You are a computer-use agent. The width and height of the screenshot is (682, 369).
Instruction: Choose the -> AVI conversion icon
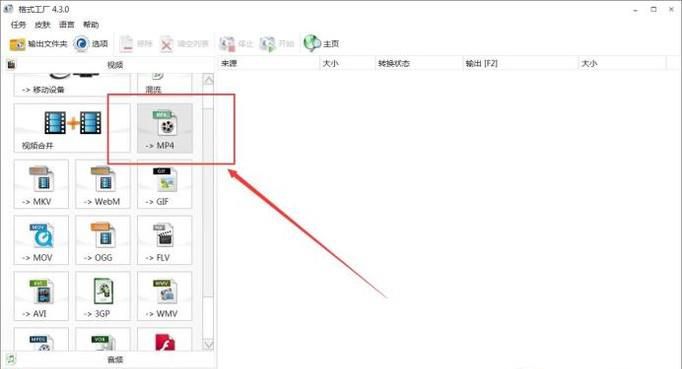(x=41, y=296)
